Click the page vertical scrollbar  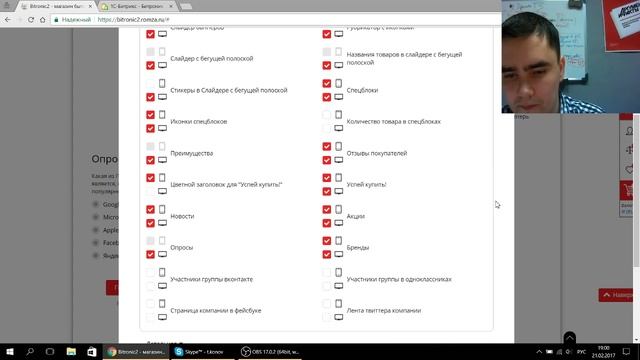pos(637,192)
